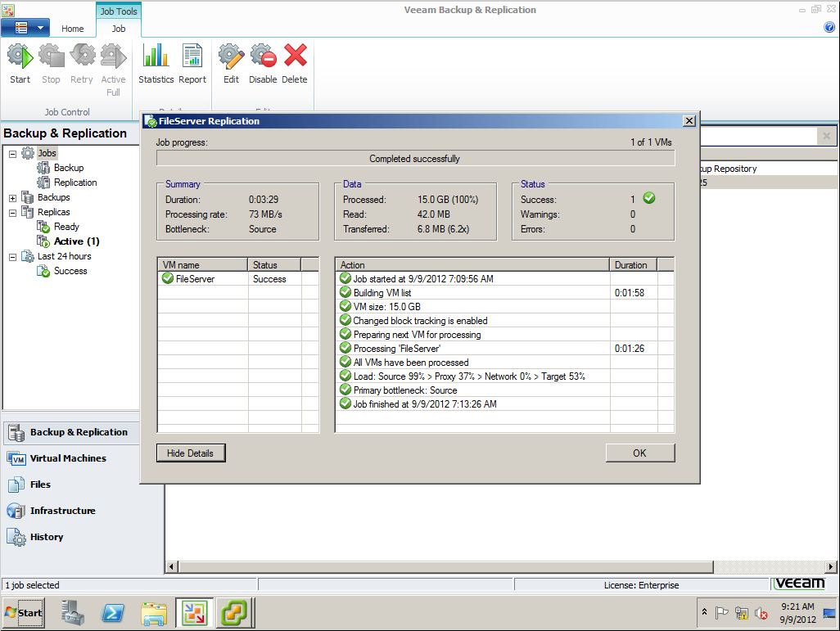This screenshot has width=840, height=631.
Task: Open the application main menu button
Action: (x=25, y=28)
